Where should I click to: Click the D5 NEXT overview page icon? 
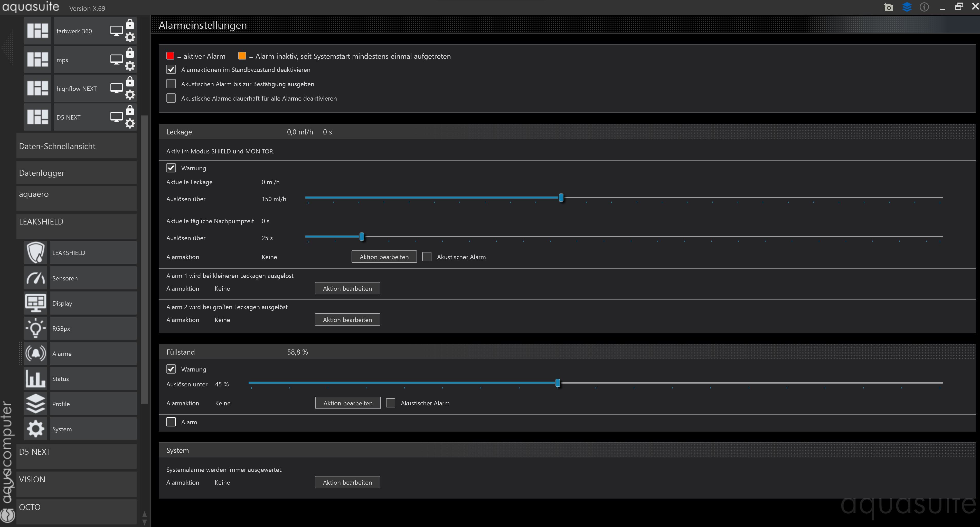click(38, 117)
